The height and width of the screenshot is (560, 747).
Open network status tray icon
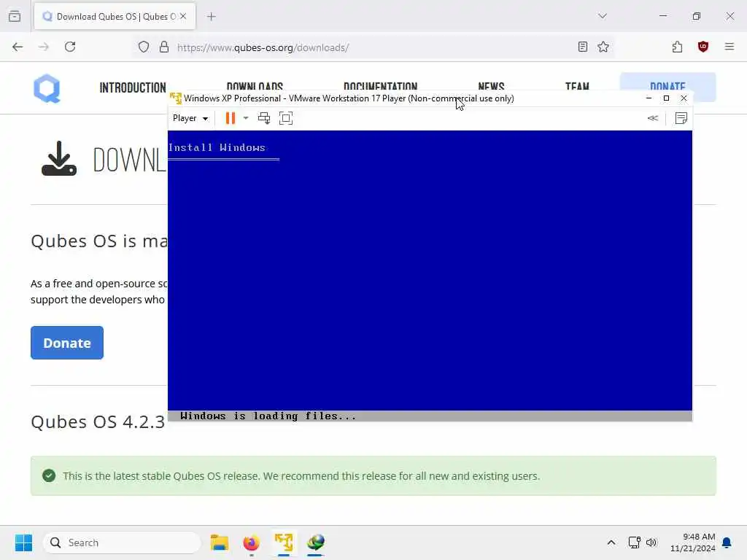point(634,542)
